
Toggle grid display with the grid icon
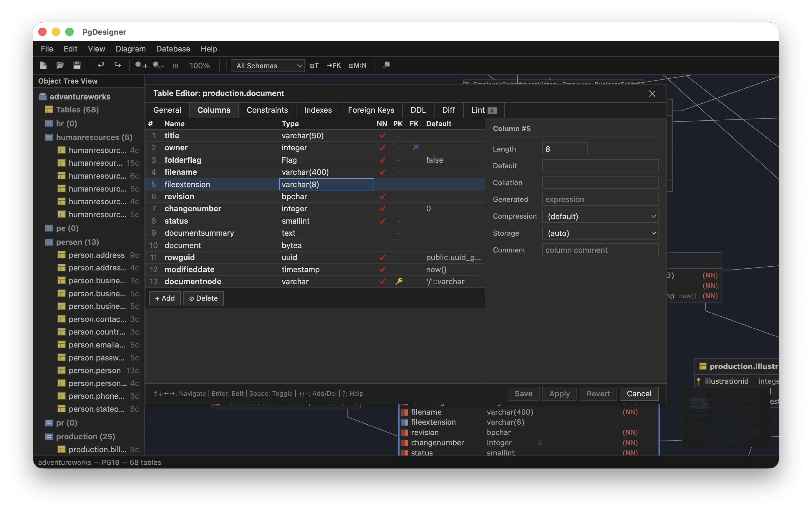point(175,65)
